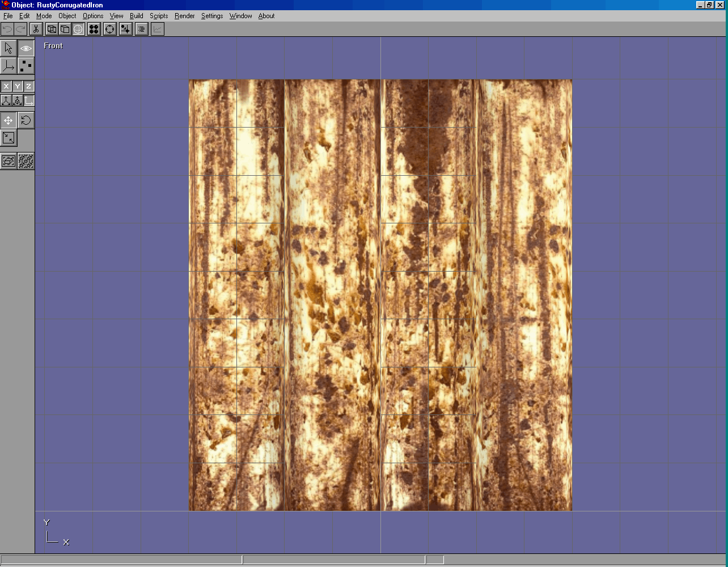
Task: Click the frame all four objects icon
Action: click(x=26, y=161)
